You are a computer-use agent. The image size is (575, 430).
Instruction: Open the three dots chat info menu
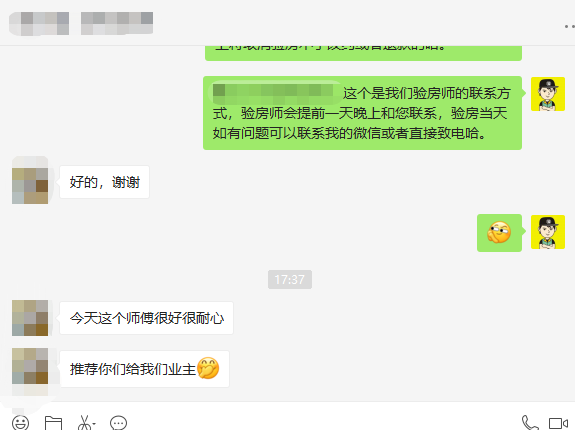tap(569, 26)
